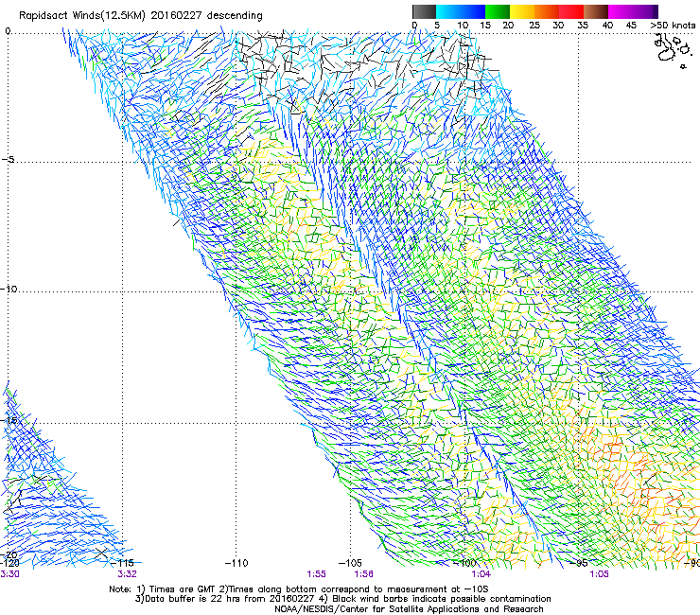Click the blue 10-15 knots legend segment
The width and height of the screenshot is (700, 615).
point(473,11)
